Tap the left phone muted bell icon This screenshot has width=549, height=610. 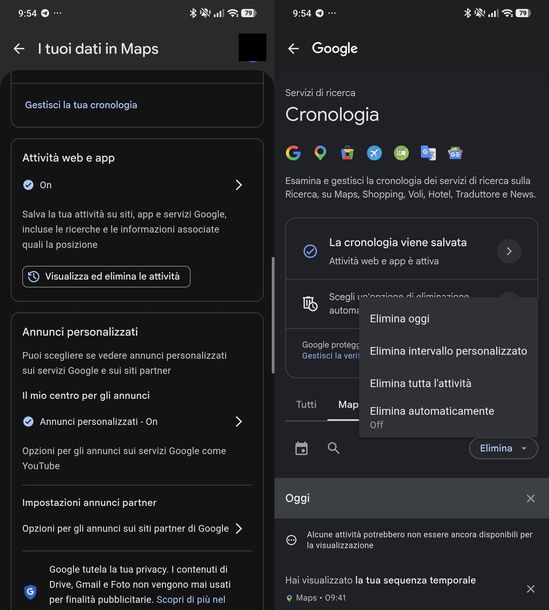point(205,13)
